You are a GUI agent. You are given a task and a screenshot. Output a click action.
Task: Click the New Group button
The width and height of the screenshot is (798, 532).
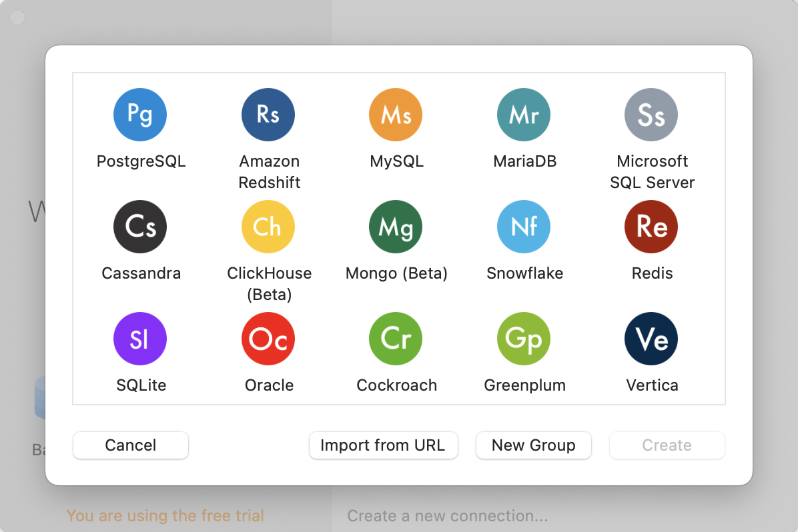[533, 445]
